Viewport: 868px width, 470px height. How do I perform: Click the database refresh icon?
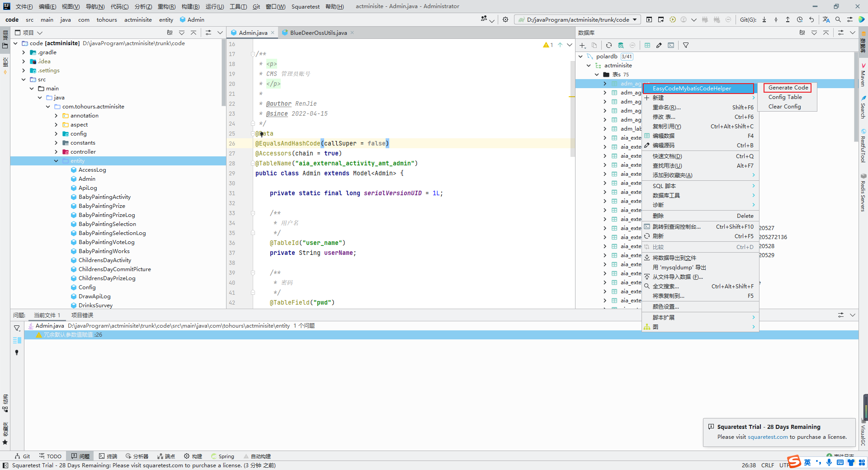coord(609,45)
